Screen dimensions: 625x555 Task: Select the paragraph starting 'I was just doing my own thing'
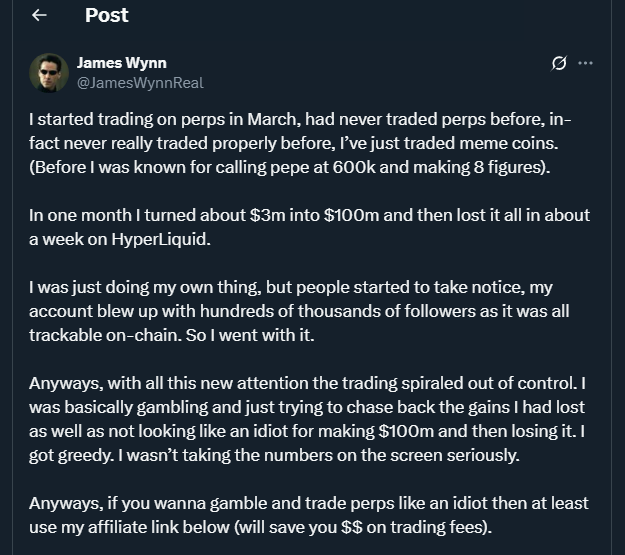[x=299, y=311]
